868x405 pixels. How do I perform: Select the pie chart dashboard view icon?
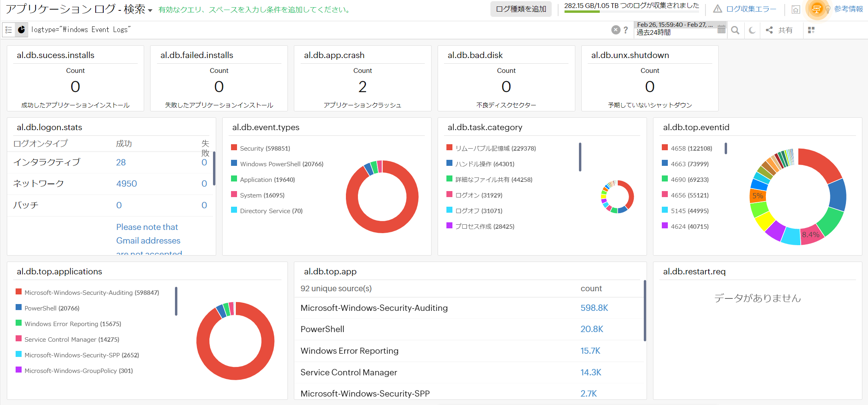(x=22, y=30)
